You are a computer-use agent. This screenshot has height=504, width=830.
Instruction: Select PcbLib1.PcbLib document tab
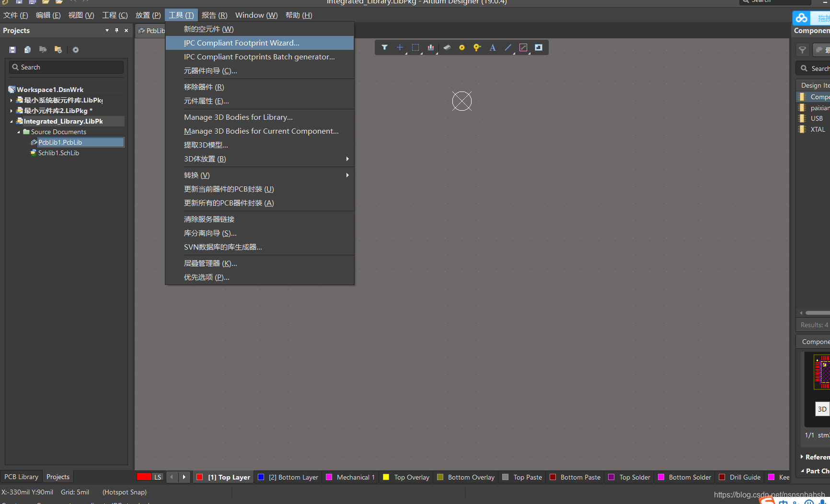[x=151, y=30]
